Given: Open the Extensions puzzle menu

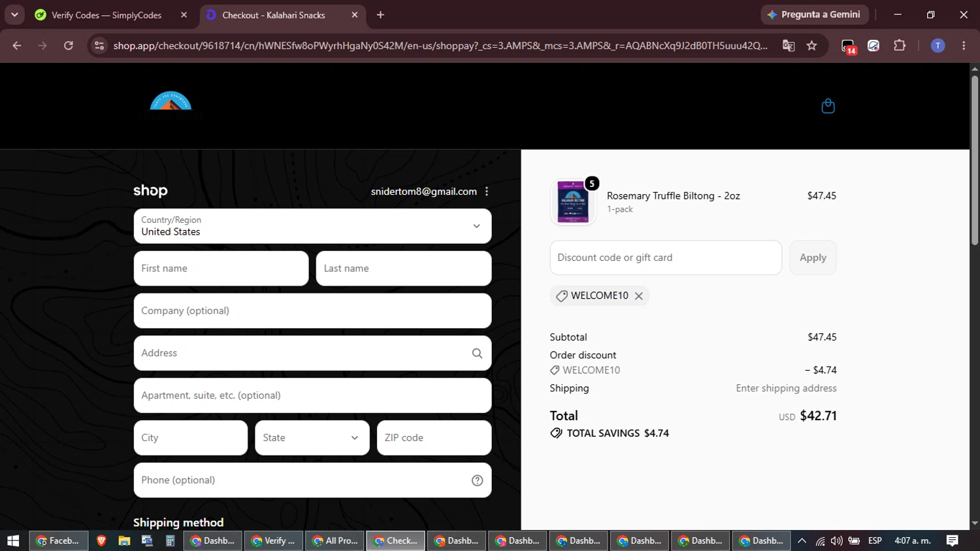Looking at the screenshot, I should (900, 46).
